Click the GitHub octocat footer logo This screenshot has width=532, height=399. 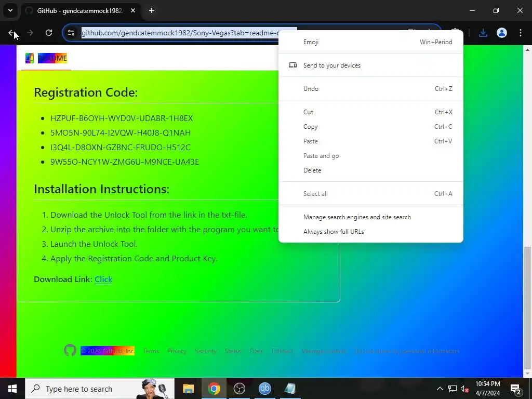(x=70, y=351)
